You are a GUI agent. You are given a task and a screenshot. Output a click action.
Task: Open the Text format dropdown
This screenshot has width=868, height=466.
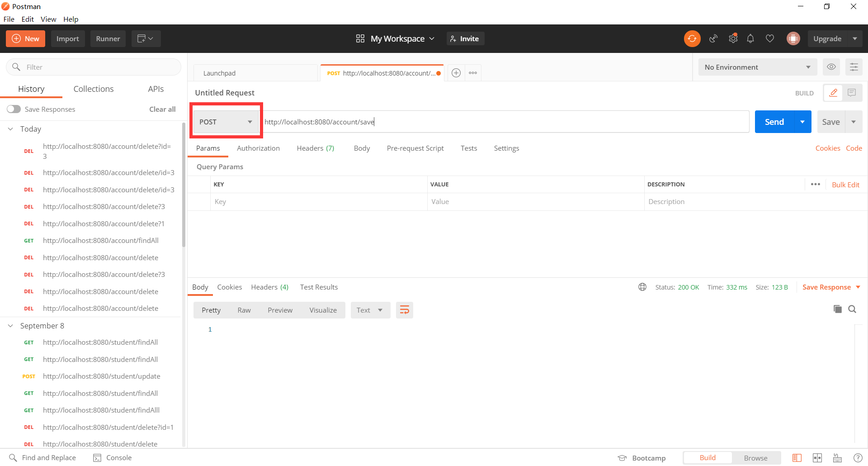(x=370, y=310)
